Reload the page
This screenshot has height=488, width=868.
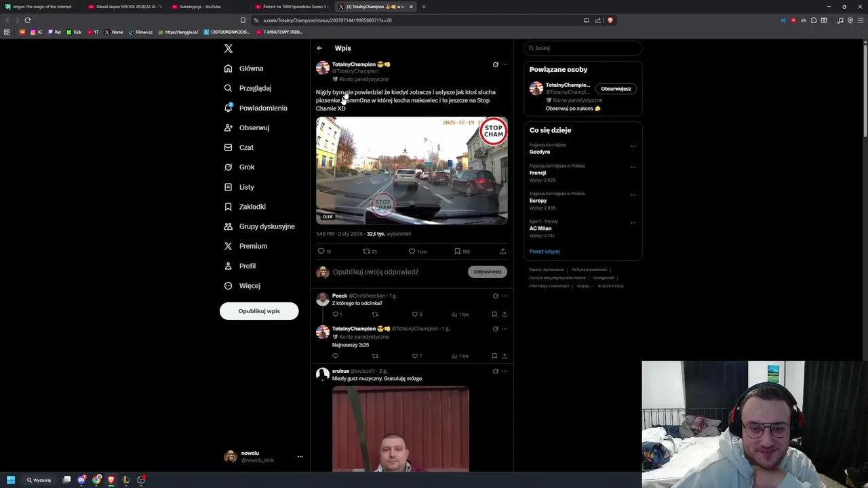(x=28, y=20)
